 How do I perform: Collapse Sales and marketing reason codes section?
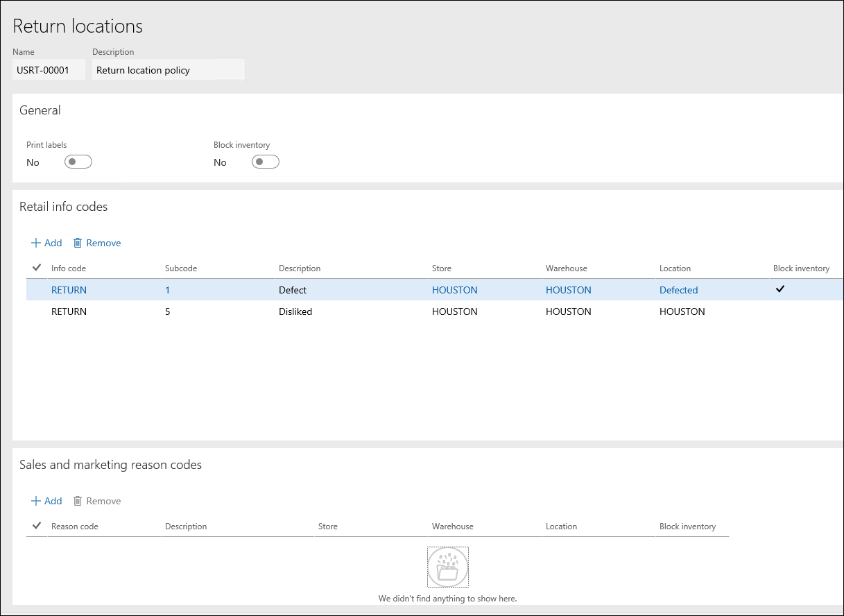111,465
